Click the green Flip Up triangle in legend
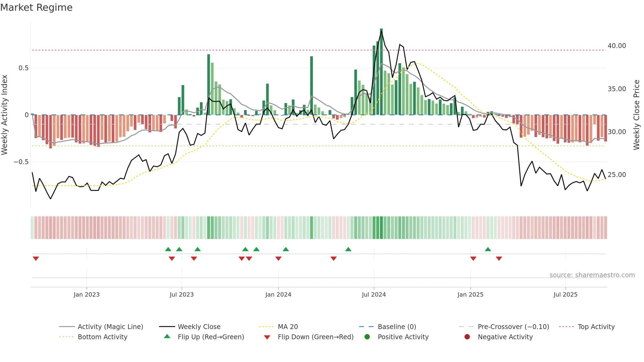This screenshot has width=644, height=362. (167, 336)
